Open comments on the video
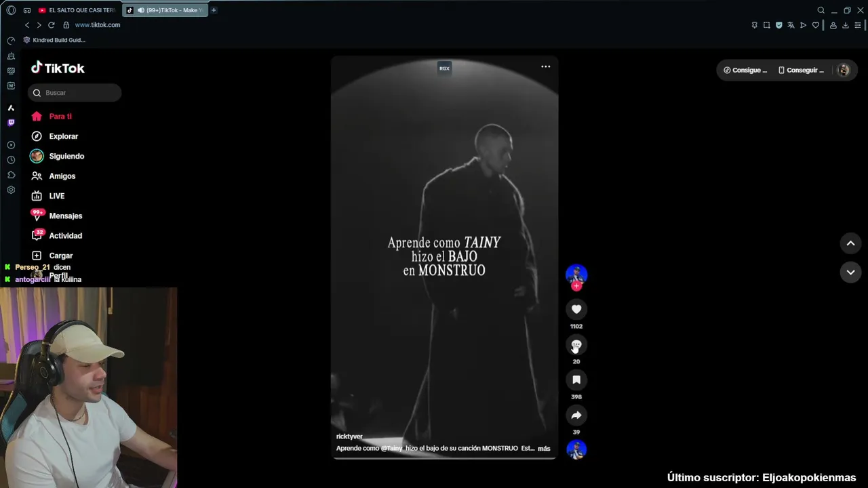This screenshot has width=868, height=488. coord(576,345)
